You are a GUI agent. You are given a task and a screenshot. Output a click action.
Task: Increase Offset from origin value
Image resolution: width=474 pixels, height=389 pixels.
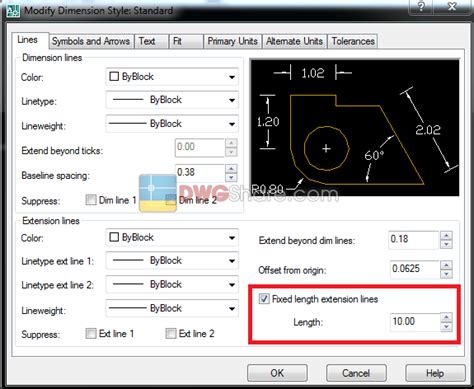click(446, 265)
